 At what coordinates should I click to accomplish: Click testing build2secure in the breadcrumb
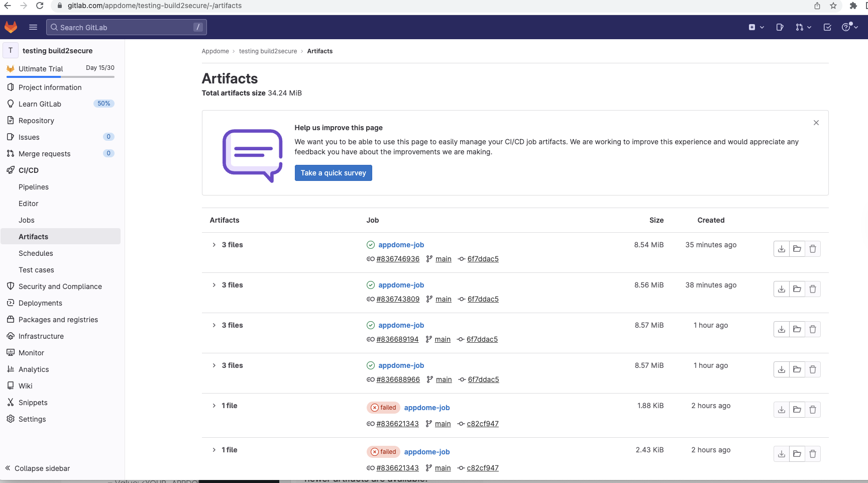pos(268,51)
